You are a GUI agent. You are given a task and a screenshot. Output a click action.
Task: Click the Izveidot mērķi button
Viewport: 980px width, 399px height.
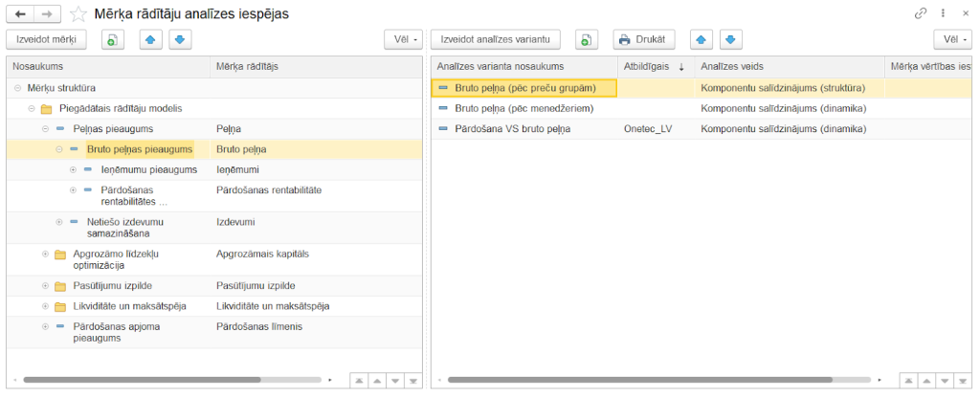(x=46, y=40)
